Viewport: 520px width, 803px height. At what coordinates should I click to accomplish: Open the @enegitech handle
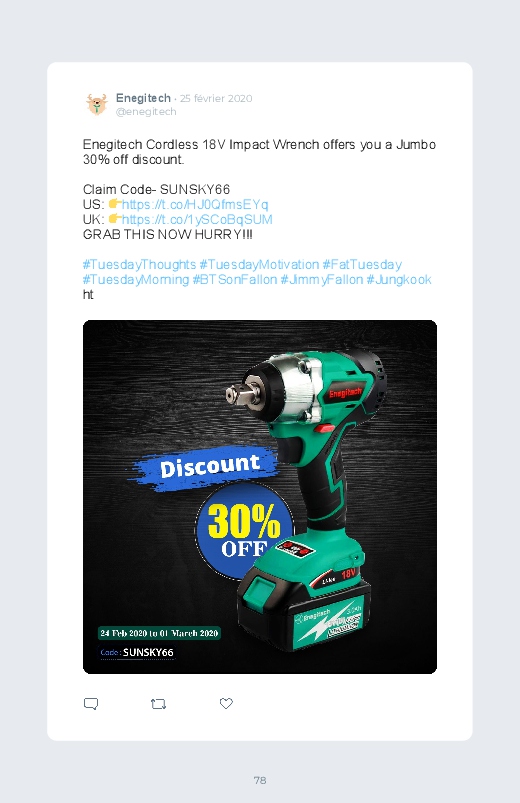(x=146, y=112)
